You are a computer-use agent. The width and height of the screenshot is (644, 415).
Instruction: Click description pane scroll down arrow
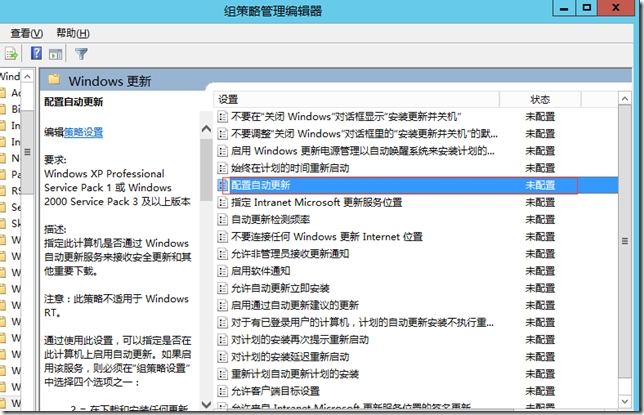click(x=206, y=404)
